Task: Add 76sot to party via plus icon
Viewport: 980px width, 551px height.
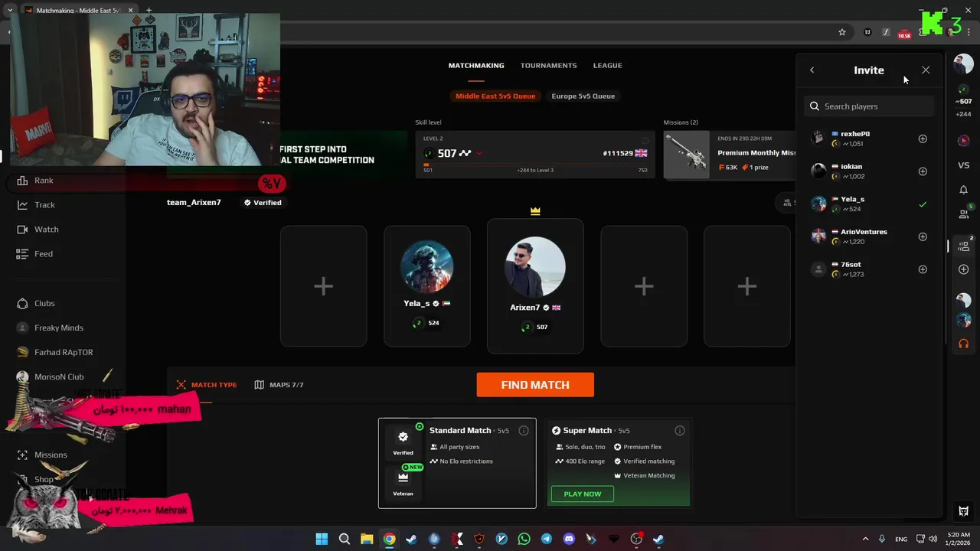Action: (923, 269)
